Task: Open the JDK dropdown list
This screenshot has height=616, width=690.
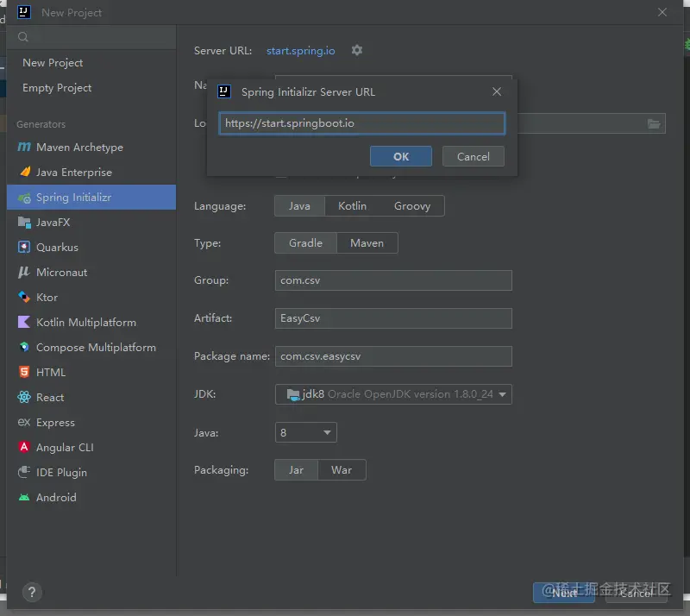Action: pyautogui.click(x=393, y=394)
